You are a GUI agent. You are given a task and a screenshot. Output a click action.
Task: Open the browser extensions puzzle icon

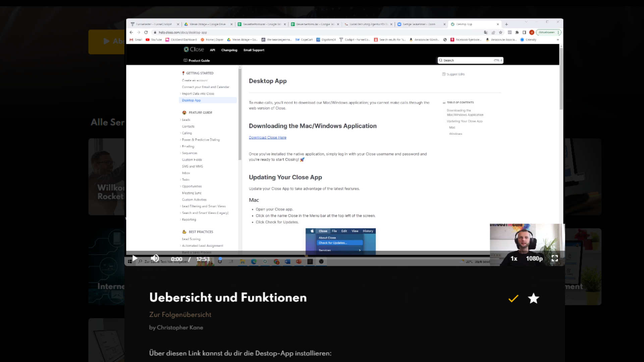[517, 33]
